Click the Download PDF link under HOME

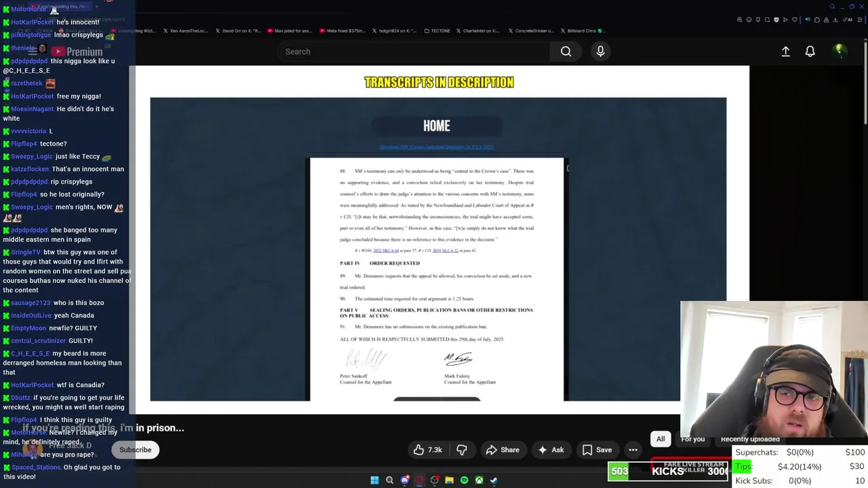point(437,147)
